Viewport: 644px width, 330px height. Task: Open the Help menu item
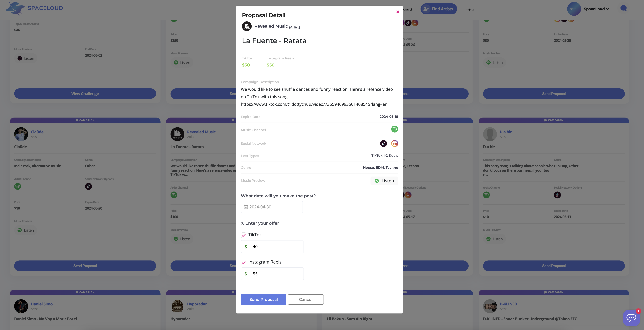(x=469, y=9)
